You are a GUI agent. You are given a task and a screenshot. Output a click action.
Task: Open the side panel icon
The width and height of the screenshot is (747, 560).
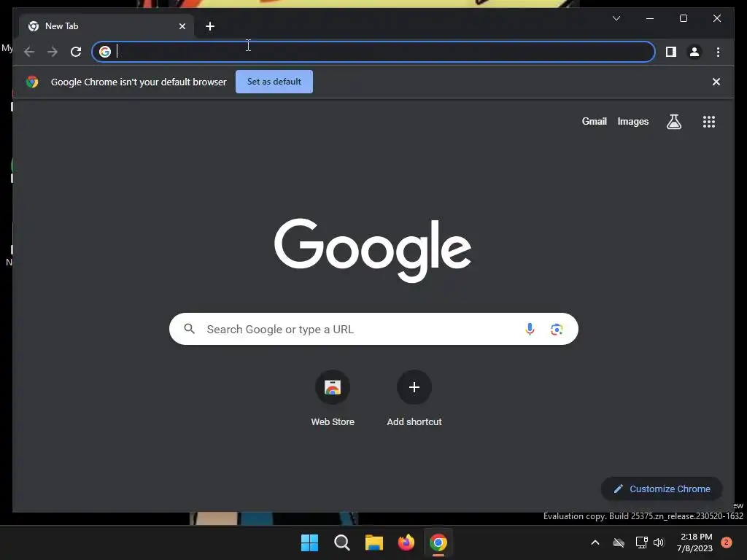coord(671,52)
